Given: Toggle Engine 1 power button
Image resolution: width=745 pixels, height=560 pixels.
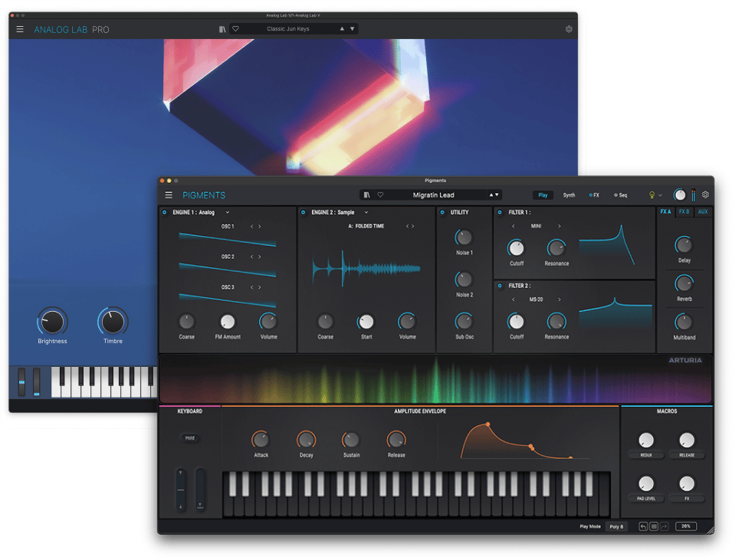Looking at the screenshot, I should (164, 212).
